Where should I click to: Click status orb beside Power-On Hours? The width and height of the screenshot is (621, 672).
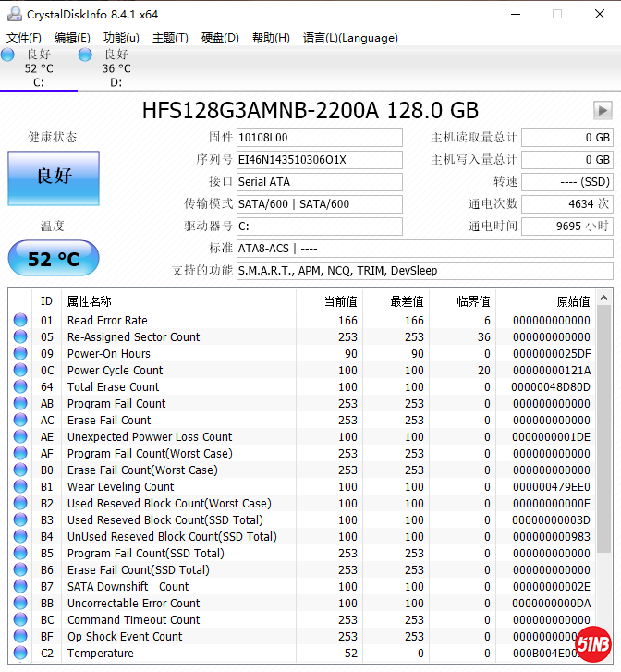coord(20,354)
